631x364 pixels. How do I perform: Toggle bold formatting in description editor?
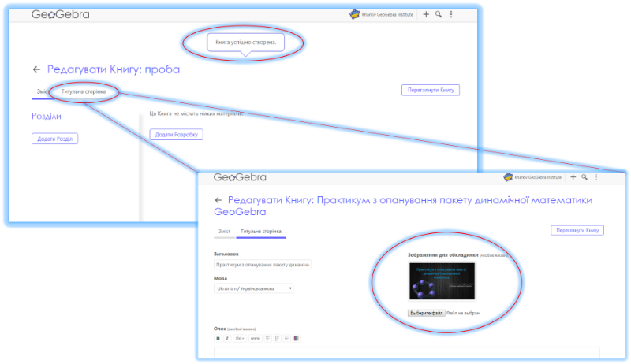[x=218, y=339]
